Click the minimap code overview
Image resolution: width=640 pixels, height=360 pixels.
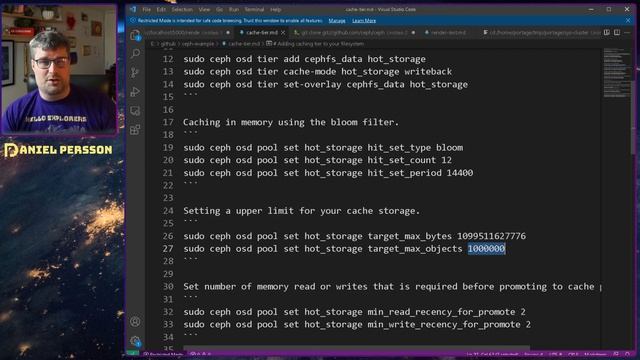(x=616, y=73)
